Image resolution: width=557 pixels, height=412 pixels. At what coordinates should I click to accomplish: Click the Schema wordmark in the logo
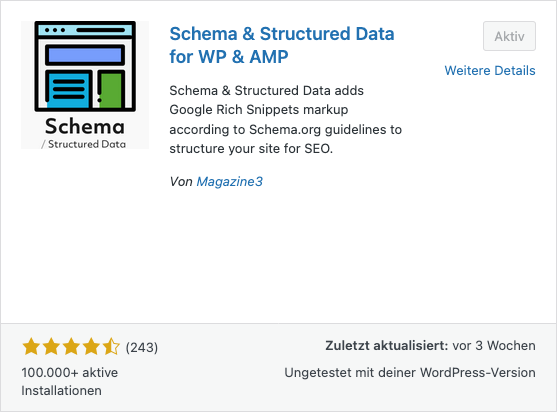pyautogui.click(x=85, y=126)
